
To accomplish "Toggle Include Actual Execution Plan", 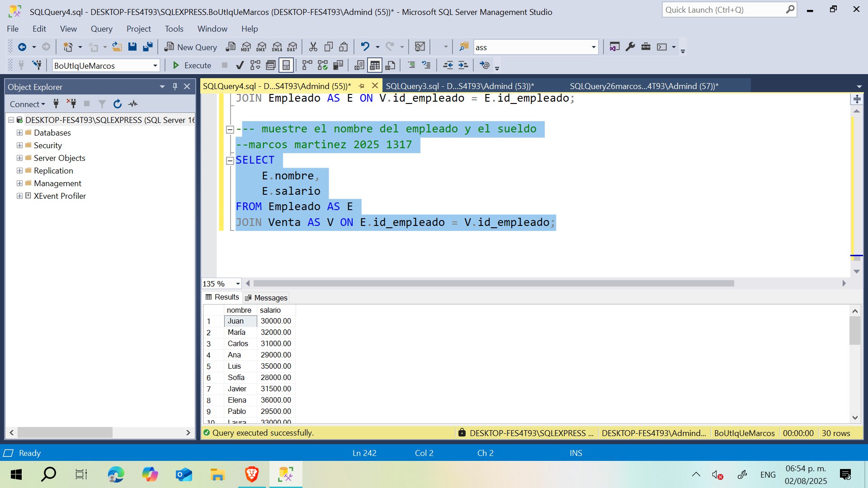I will click(307, 66).
